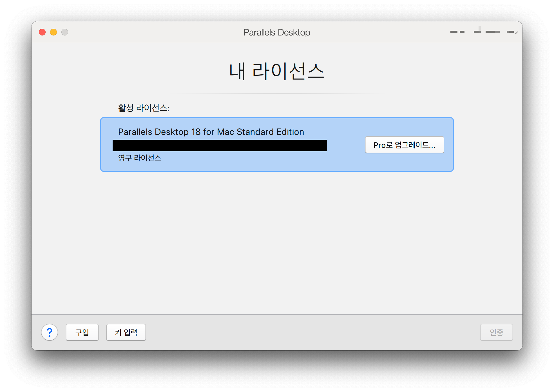Click the dimmed 인증 button
The height and width of the screenshot is (392, 554).
(x=496, y=332)
